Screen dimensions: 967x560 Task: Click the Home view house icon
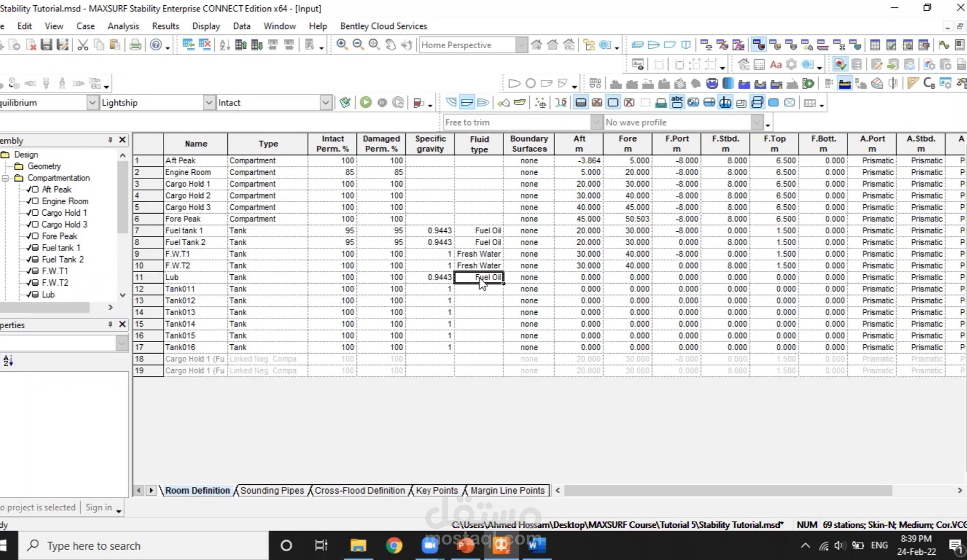[x=536, y=45]
